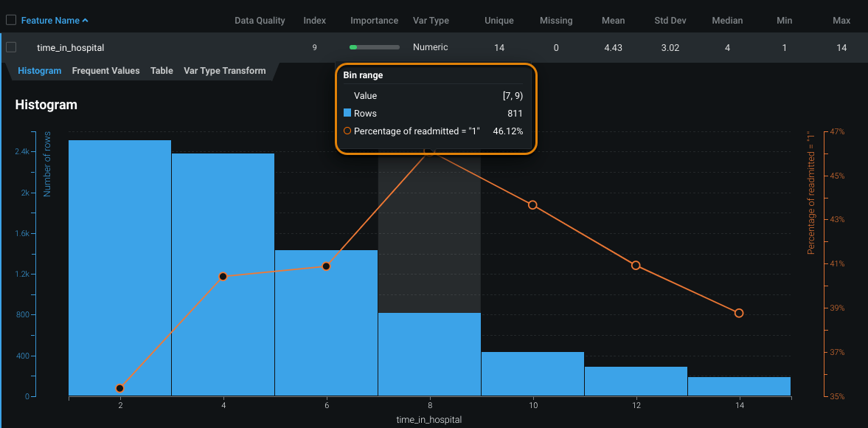Click readmitted line point at 12
The height and width of the screenshot is (428, 868).
click(x=636, y=265)
